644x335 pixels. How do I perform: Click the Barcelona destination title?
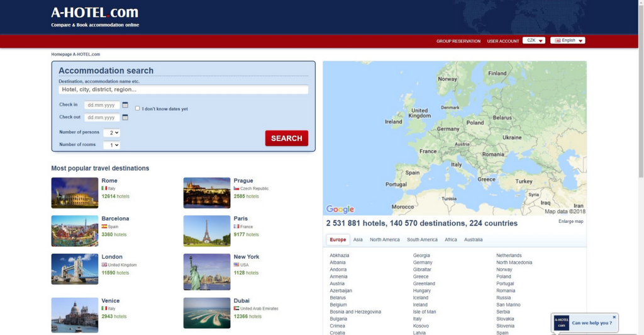point(115,219)
